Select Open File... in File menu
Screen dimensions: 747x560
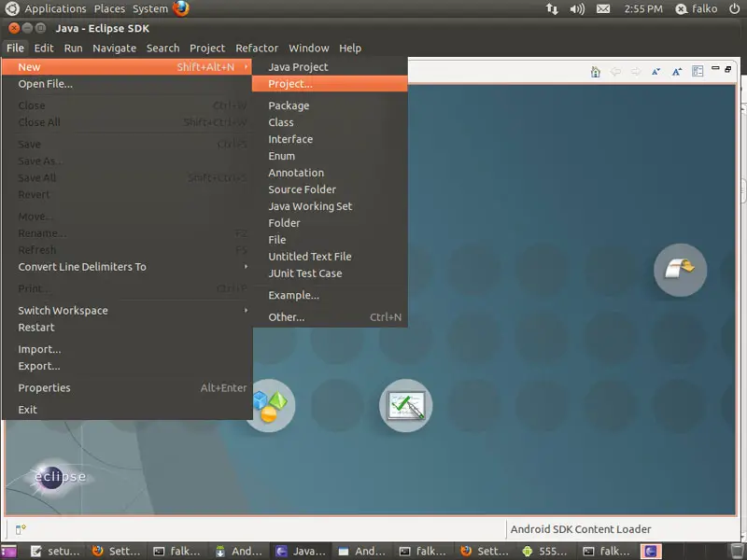(127, 84)
